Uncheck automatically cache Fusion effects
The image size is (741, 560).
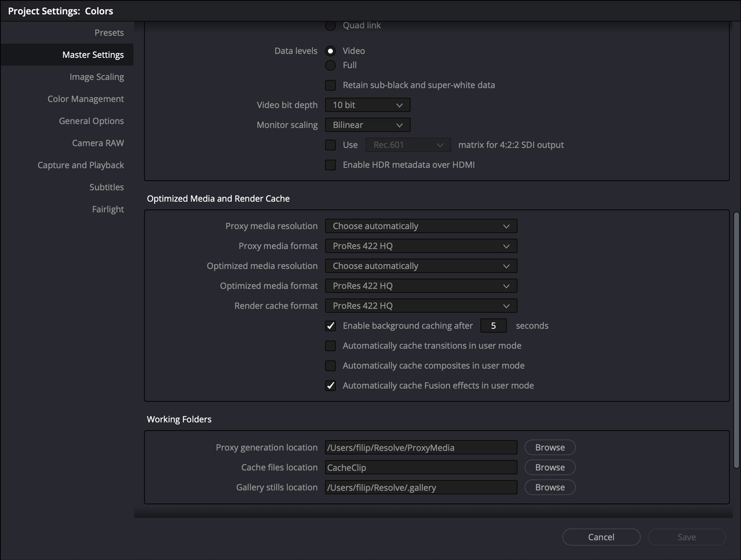pyautogui.click(x=330, y=385)
